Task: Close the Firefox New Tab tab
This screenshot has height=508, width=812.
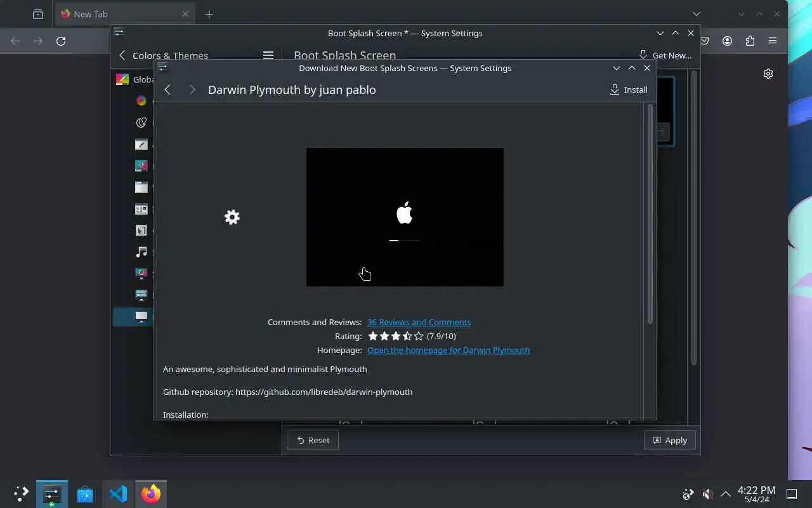Action: pyautogui.click(x=185, y=14)
